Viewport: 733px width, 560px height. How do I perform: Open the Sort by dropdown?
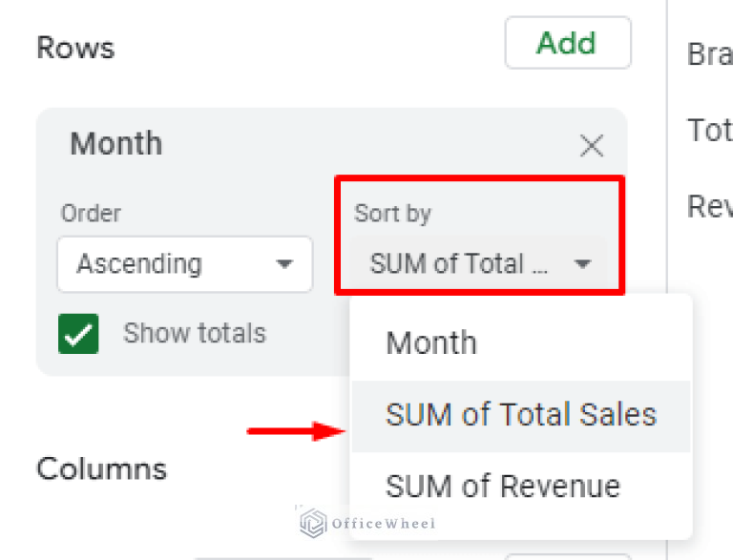coord(479,264)
